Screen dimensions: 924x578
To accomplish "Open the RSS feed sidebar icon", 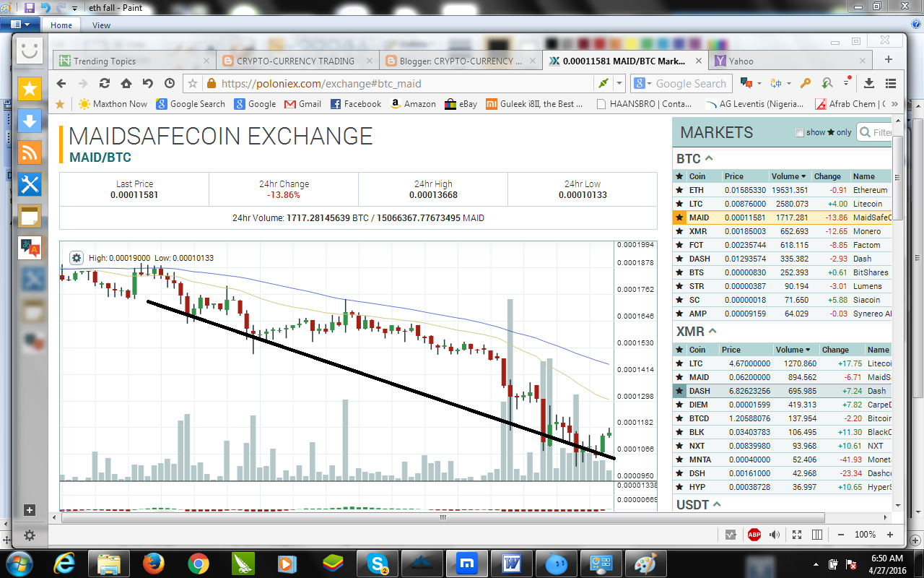I will tap(30, 152).
